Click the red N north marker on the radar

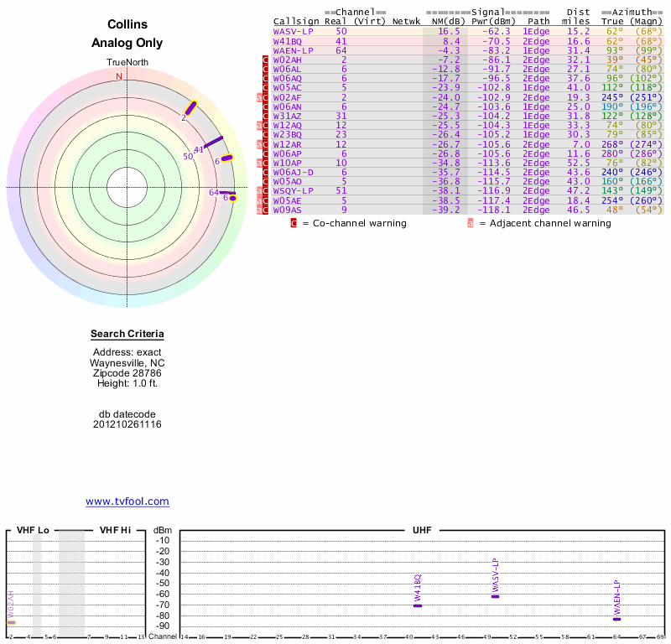pyautogui.click(x=119, y=76)
